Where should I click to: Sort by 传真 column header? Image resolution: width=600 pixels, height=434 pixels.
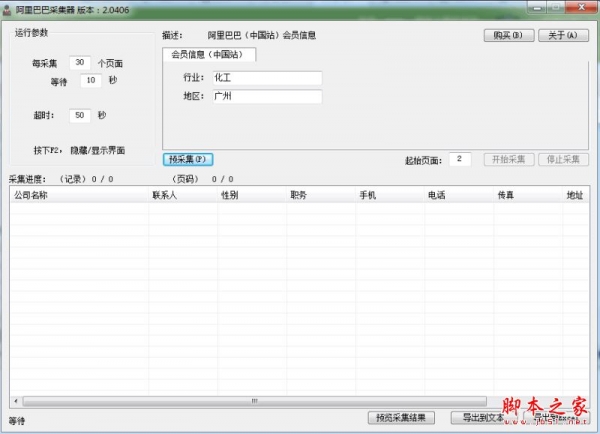pyautogui.click(x=528, y=195)
